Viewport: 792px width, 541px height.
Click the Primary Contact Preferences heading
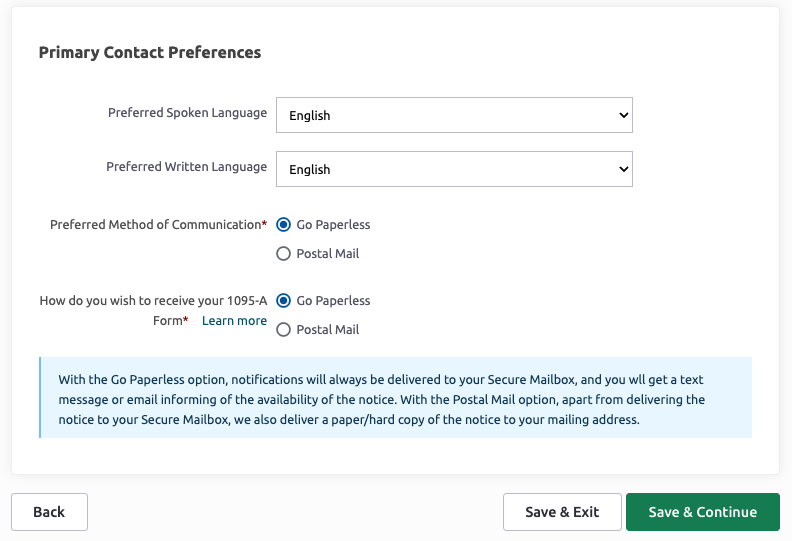150,53
